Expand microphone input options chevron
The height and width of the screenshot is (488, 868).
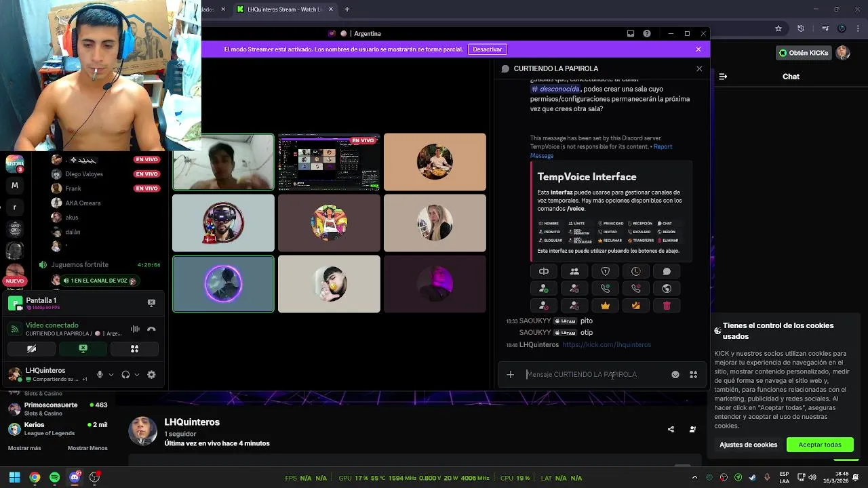[111, 375]
